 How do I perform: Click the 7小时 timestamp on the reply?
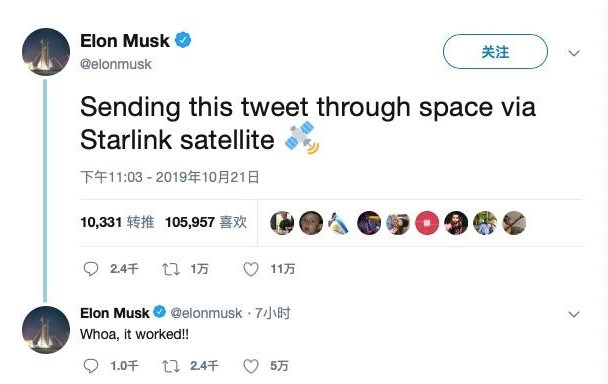click(x=272, y=313)
